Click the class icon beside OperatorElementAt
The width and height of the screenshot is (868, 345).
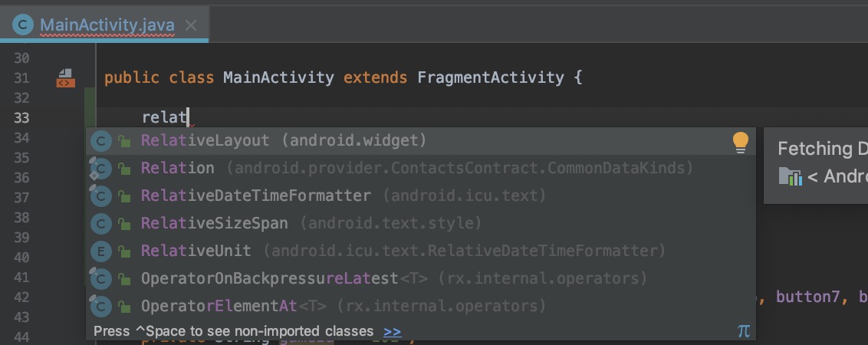coord(101,307)
